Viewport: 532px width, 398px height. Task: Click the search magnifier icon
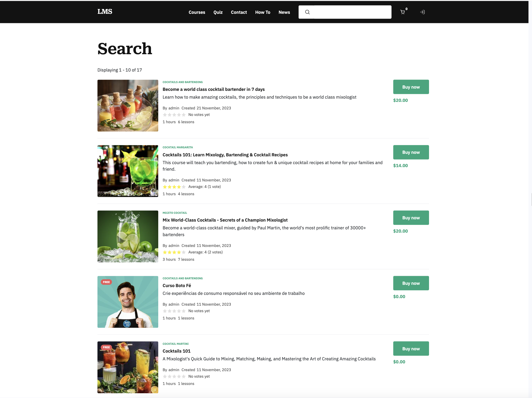307,12
